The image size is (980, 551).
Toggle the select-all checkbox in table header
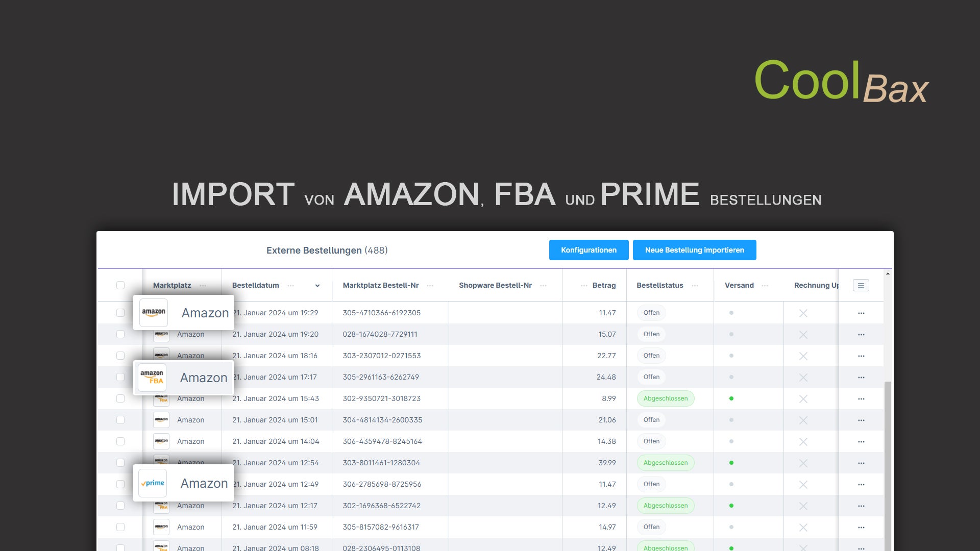click(x=120, y=285)
